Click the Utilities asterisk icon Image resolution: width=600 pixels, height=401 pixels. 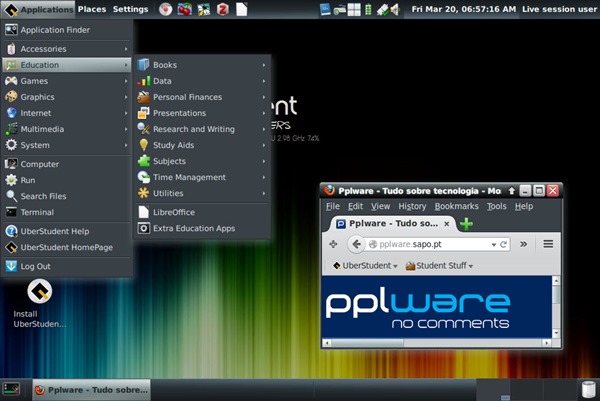pyautogui.click(x=143, y=193)
